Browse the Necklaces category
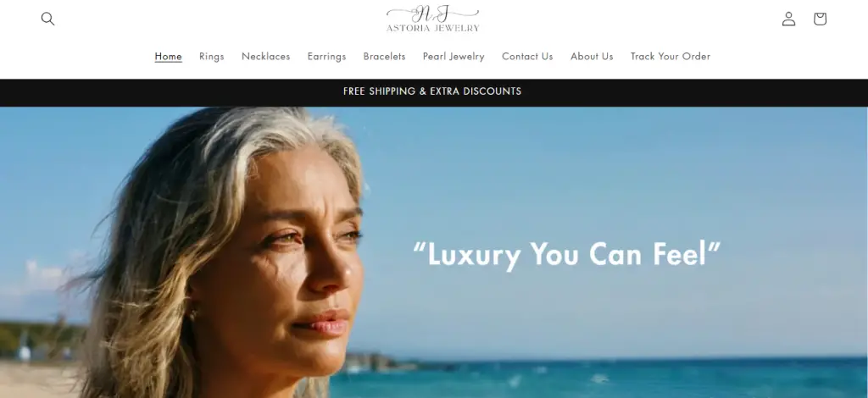This screenshot has height=398, width=868. click(x=265, y=57)
